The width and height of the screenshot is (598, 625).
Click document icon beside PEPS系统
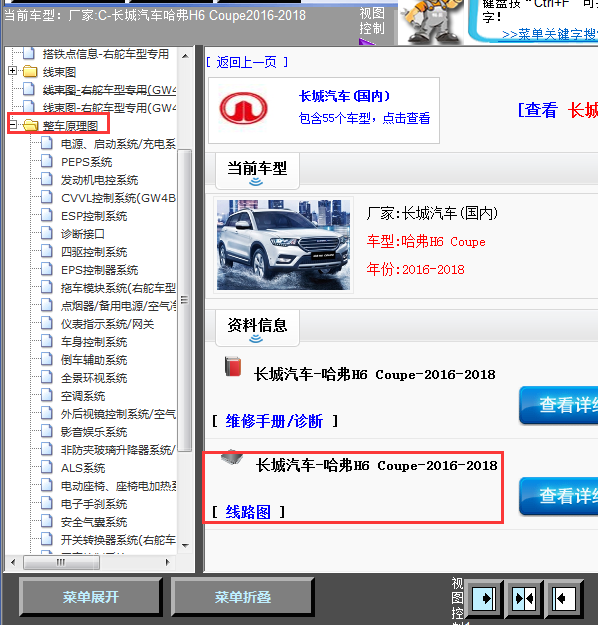tap(47, 161)
